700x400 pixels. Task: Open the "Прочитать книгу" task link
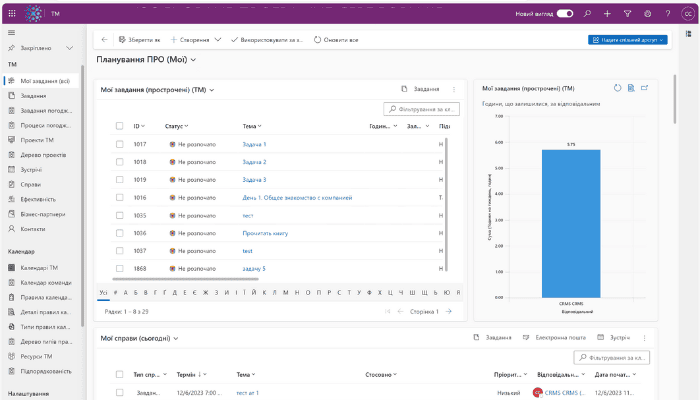pyautogui.click(x=263, y=233)
